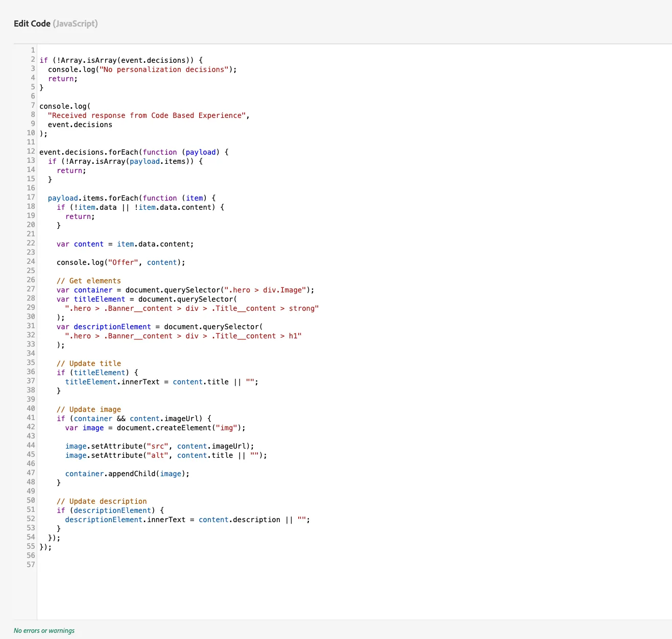
Task: Click the "descriptionElement.innerText = content.description" line
Action: click(187, 520)
